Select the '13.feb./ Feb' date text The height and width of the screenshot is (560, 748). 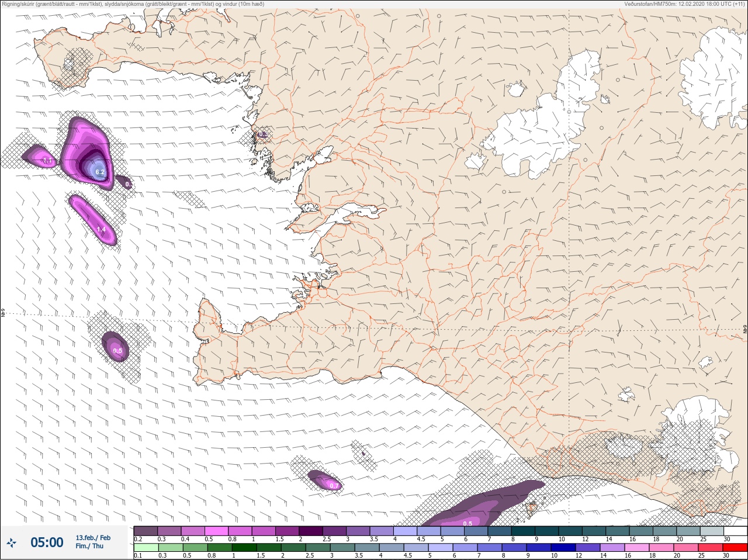pos(93,538)
